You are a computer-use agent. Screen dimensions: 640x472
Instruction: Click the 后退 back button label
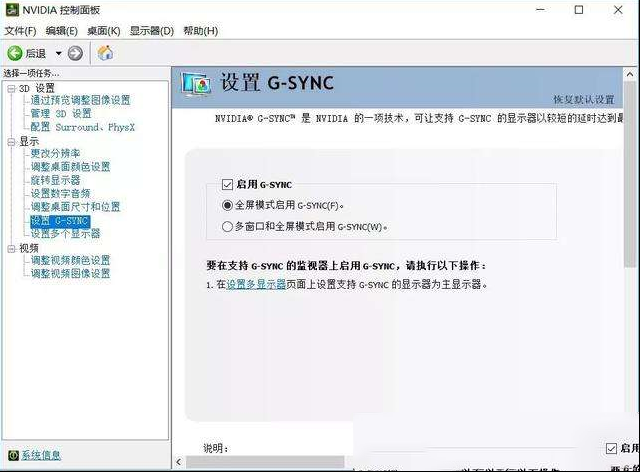(36, 53)
